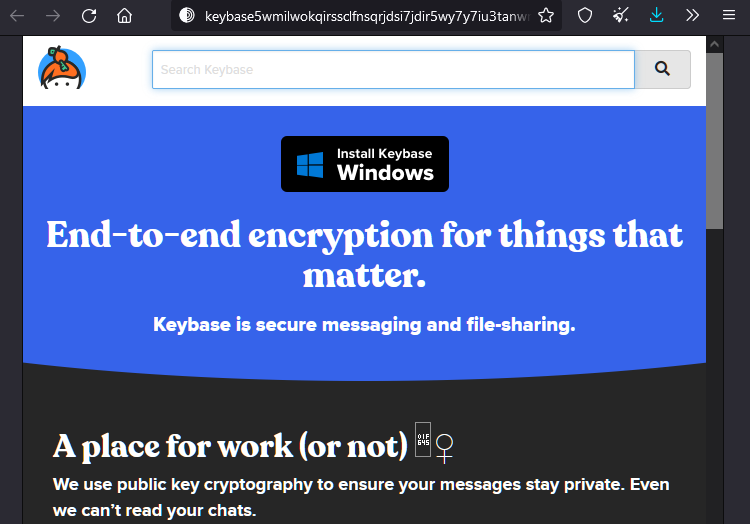Go forward to the next page
Screen dimensions: 750x524
coord(53,16)
